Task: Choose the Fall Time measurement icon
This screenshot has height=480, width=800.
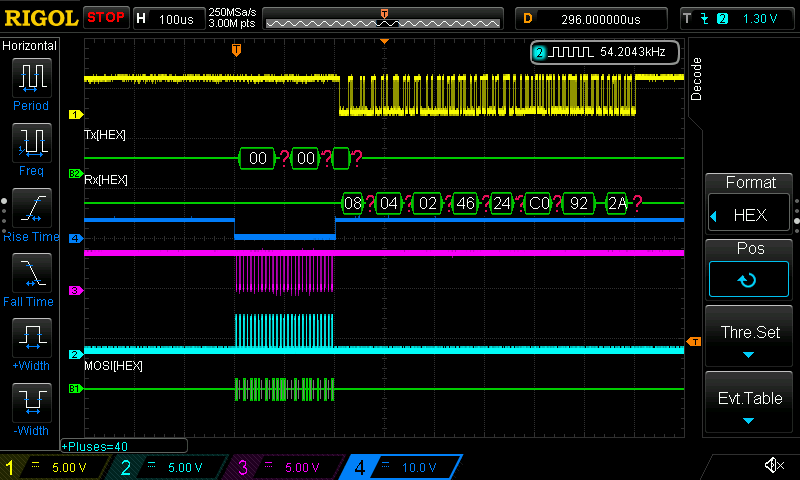Action: click(31, 273)
